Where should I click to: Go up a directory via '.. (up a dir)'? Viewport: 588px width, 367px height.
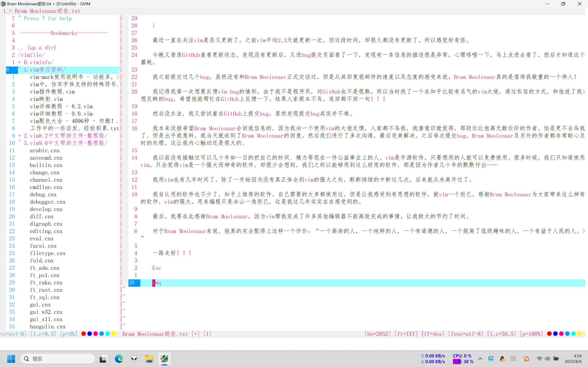click(x=37, y=47)
